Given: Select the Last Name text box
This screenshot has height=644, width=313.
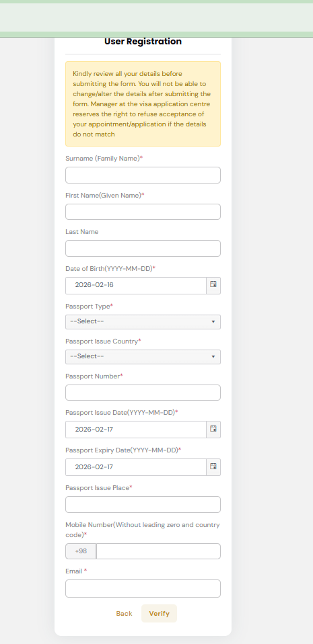Looking at the screenshot, I should click(x=143, y=249).
